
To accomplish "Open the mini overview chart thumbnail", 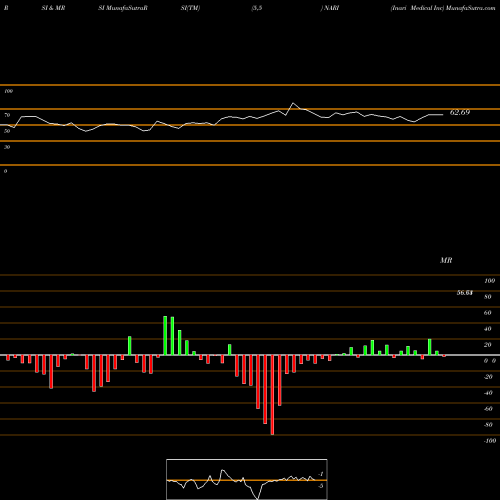I will (247, 479).
